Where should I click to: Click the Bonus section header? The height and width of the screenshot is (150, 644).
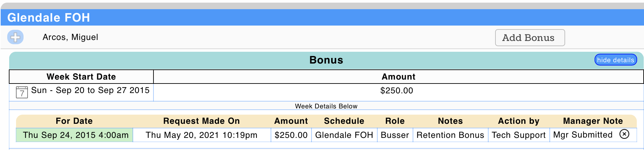click(326, 60)
